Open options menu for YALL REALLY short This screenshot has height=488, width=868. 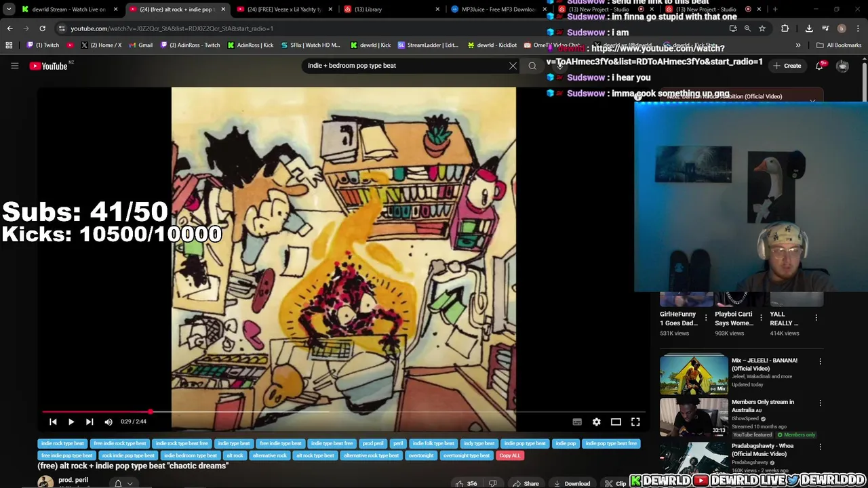point(816,317)
